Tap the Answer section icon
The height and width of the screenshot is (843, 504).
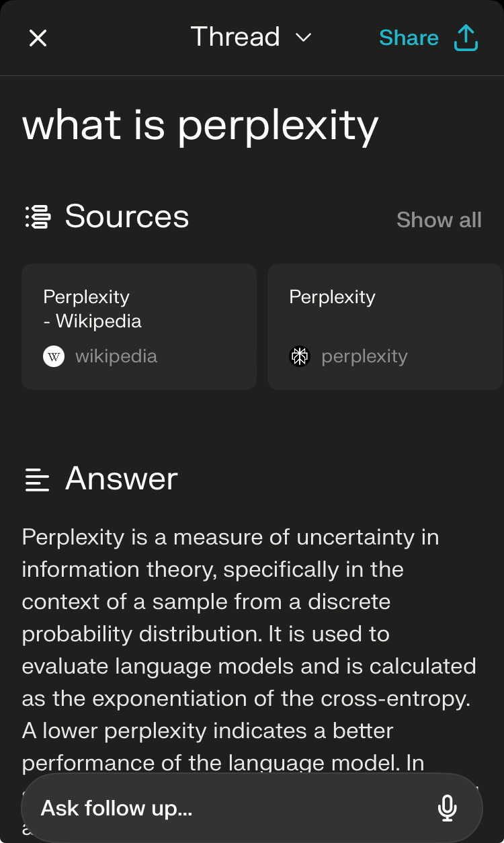[x=36, y=478]
